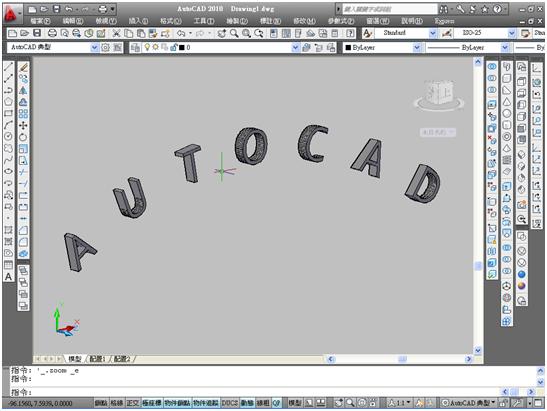Open the Hatch tool

click(8, 230)
